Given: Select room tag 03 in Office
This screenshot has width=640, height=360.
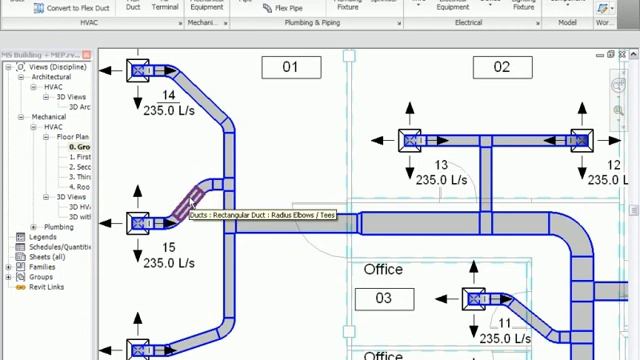Looking at the screenshot, I should (x=384, y=299).
